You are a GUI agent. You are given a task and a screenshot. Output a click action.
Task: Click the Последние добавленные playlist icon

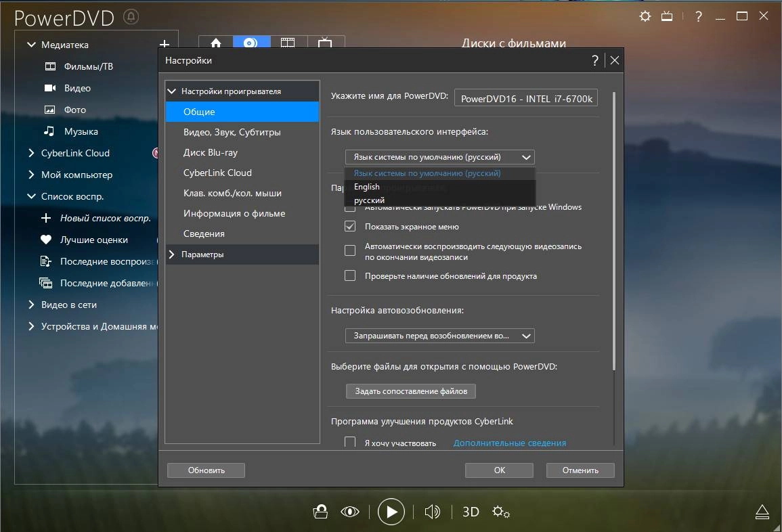pyautogui.click(x=46, y=283)
